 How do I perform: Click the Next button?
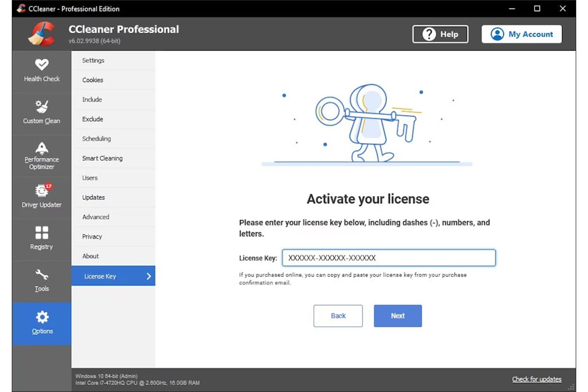tap(398, 316)
